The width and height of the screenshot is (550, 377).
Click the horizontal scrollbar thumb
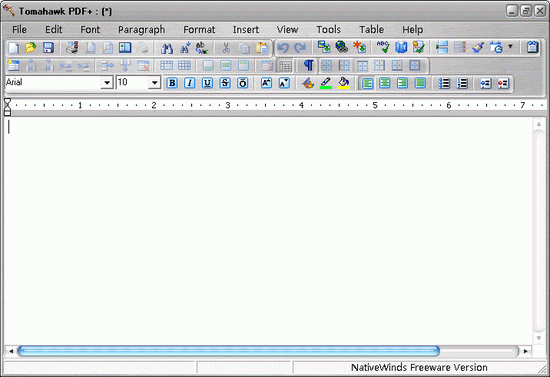(228, 351)
